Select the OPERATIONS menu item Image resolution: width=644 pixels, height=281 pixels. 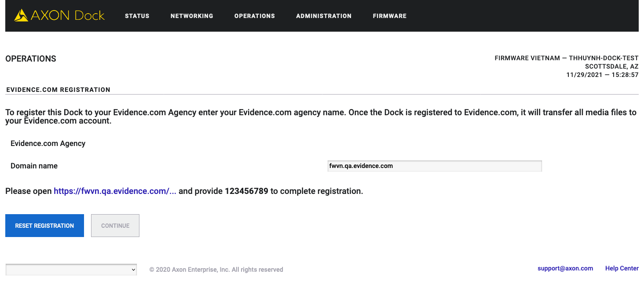254,16
